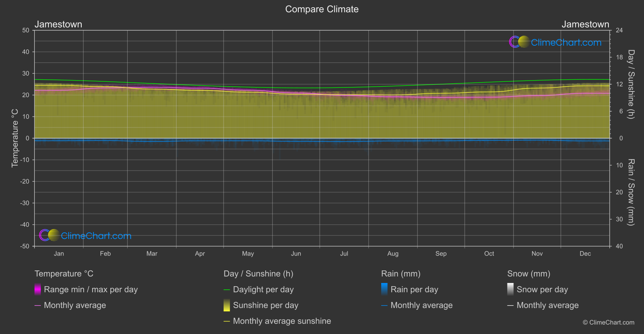This screenshot has width=644, height=334.
Task: Click the ClimeChart.com logo icon top right
Action: coord(519,42)
